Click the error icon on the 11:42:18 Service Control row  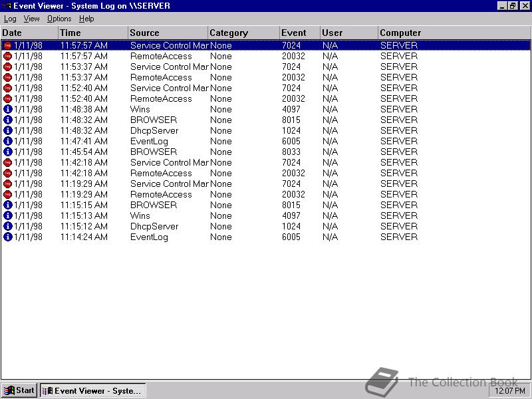(7, 162)
